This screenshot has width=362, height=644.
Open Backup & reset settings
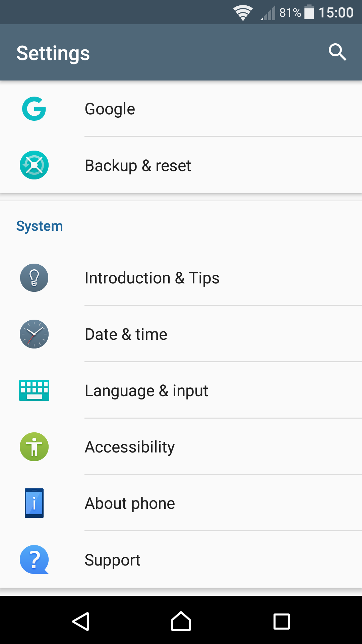tap(138, 165)
